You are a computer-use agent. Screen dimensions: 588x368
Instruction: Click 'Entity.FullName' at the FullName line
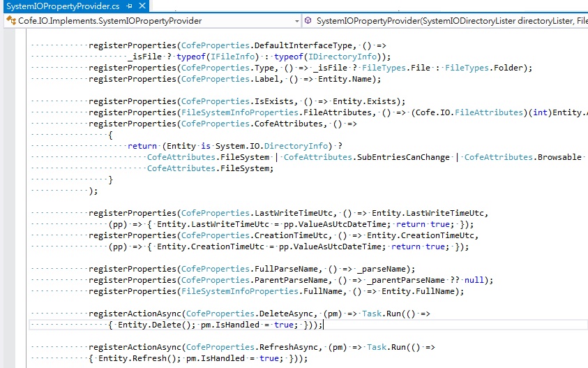(x=418, y=292)
